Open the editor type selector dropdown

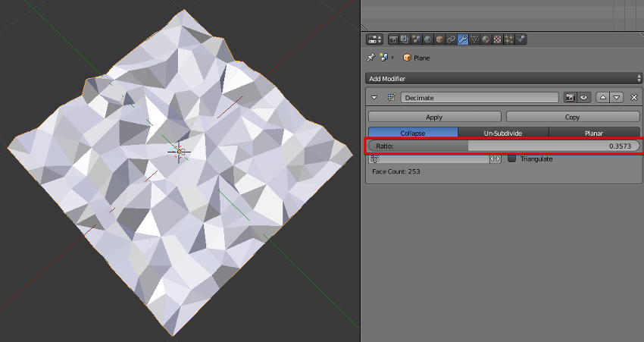374,39
